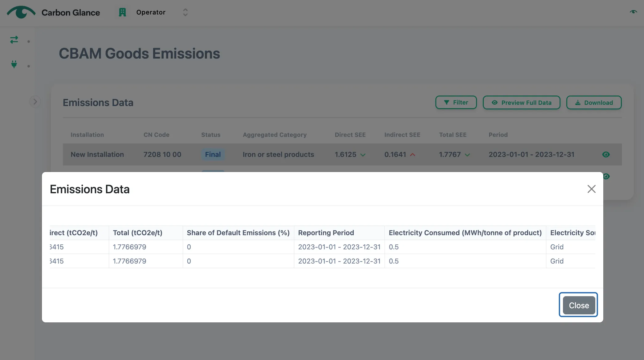Click the small eye icon in the top right header
The width and height of the screenshot is (644, 360).
coord(633,12)
